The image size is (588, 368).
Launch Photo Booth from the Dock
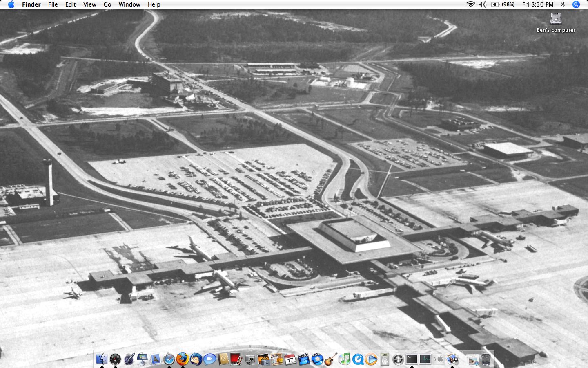click(236, 359)
